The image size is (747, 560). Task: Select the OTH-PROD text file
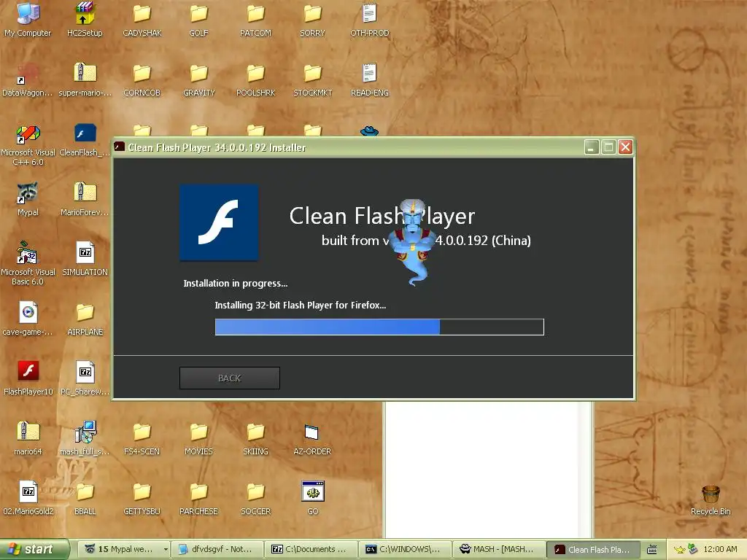pyautogui.click(x=370, y=20)
